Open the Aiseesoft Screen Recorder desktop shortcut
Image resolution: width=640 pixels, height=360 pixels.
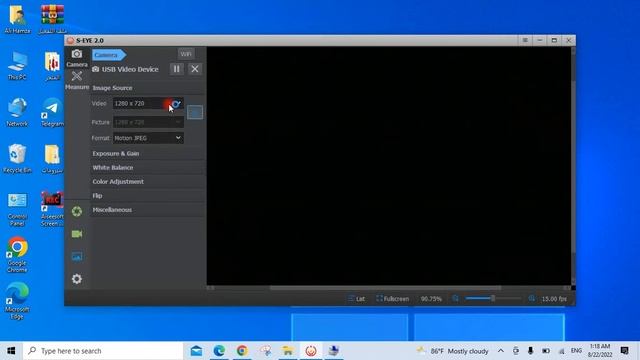coord(52,209)
